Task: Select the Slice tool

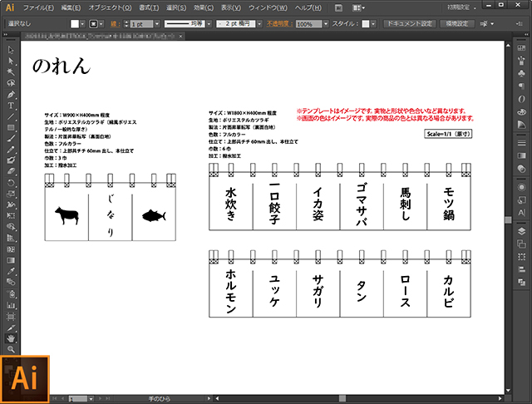Action: [x=11, y=328]
